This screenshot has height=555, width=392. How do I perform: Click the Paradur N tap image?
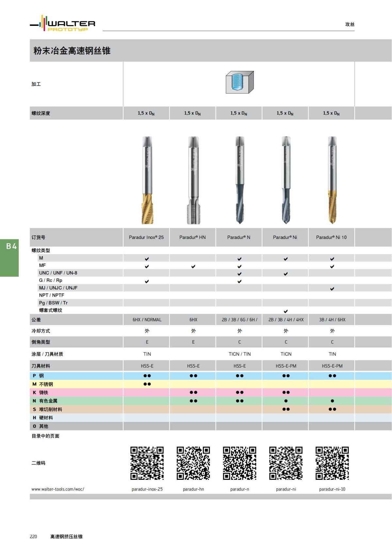click(240, 180)
